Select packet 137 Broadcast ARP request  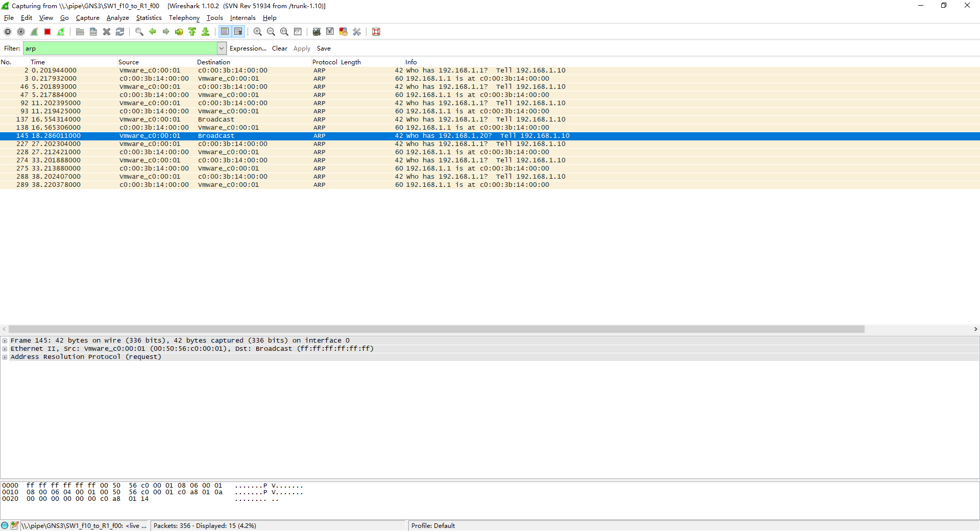(x=490, y=119)
